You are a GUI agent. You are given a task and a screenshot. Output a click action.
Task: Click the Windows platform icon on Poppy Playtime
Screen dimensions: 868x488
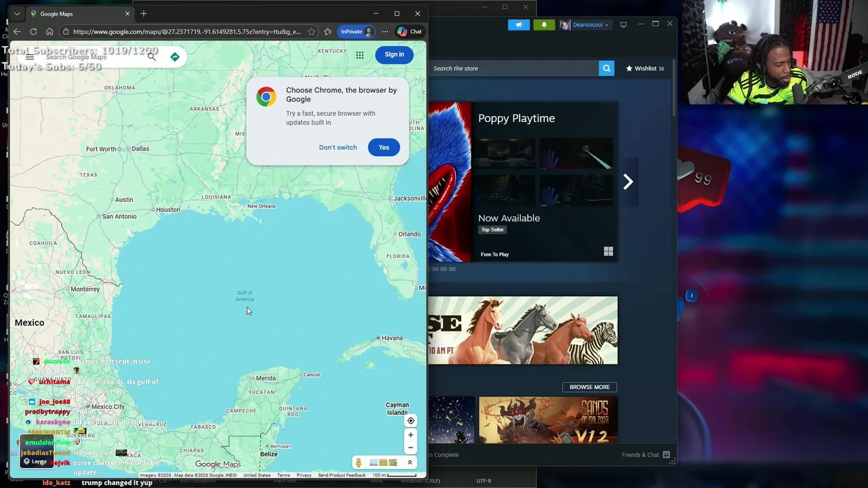[x=608, y=251]
